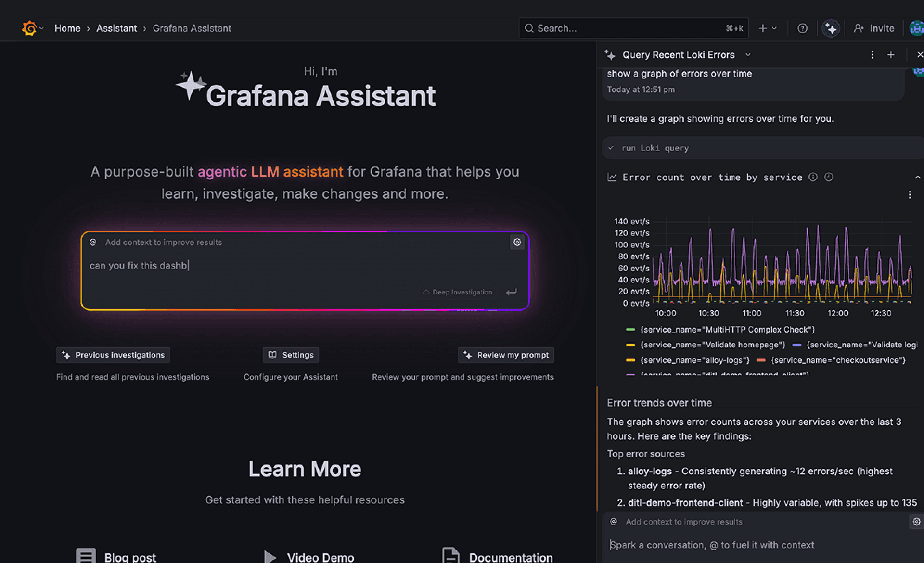This screenshot has height=563, width=924.
Task: Toggle MultiHTTP Complex Check legend series
Action: (x=720, y=330)
